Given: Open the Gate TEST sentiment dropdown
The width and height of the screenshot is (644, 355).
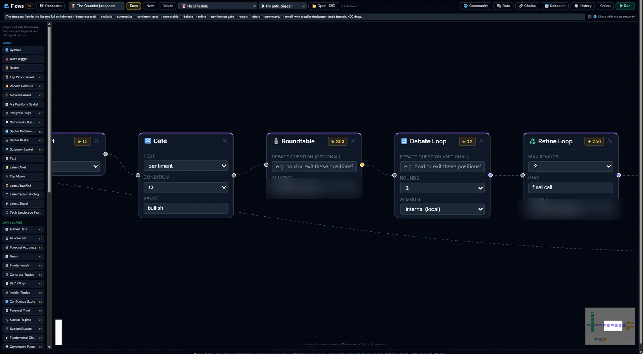Looking at the screenshot, I should click(x=186, y=166).
